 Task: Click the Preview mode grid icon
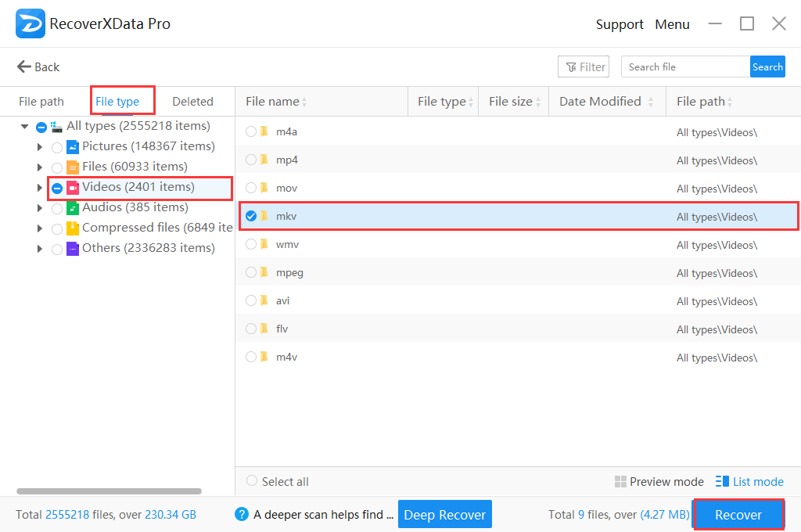[x=620, y=481]
